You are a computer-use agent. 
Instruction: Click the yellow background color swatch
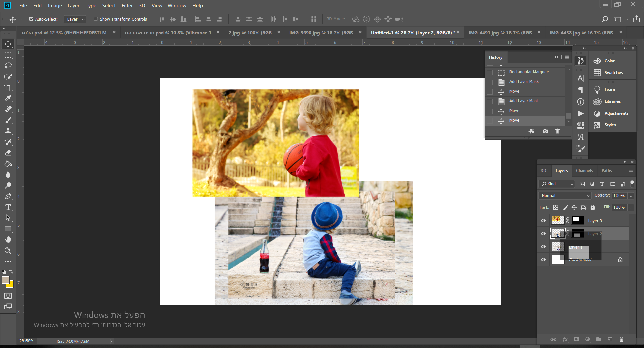pyautogui.click(x=11, y=285)
